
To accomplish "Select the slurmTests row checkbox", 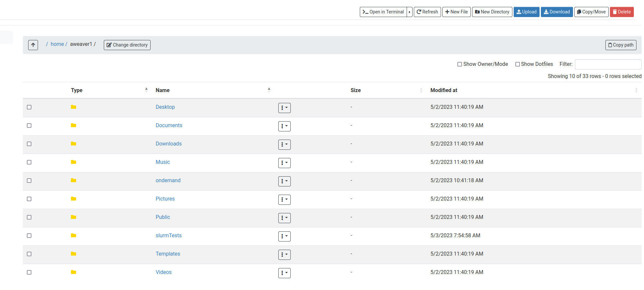I will [x=29, y=236].
